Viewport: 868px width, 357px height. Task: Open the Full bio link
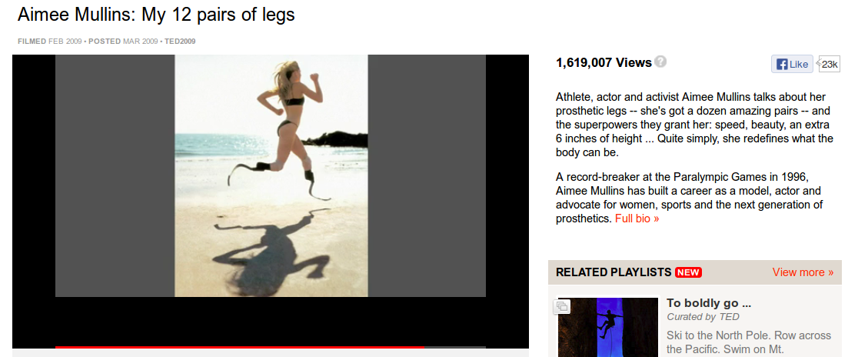click(x=637, y=219)
